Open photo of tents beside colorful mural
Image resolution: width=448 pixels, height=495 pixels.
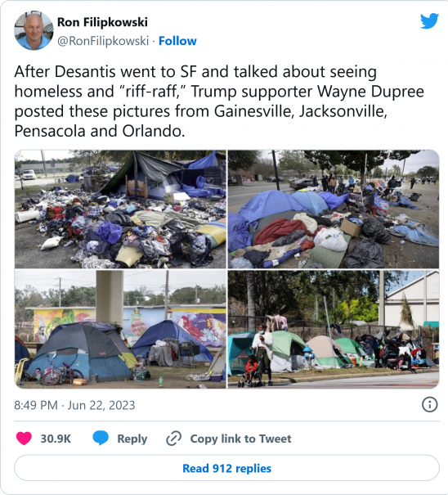[120, 329]
